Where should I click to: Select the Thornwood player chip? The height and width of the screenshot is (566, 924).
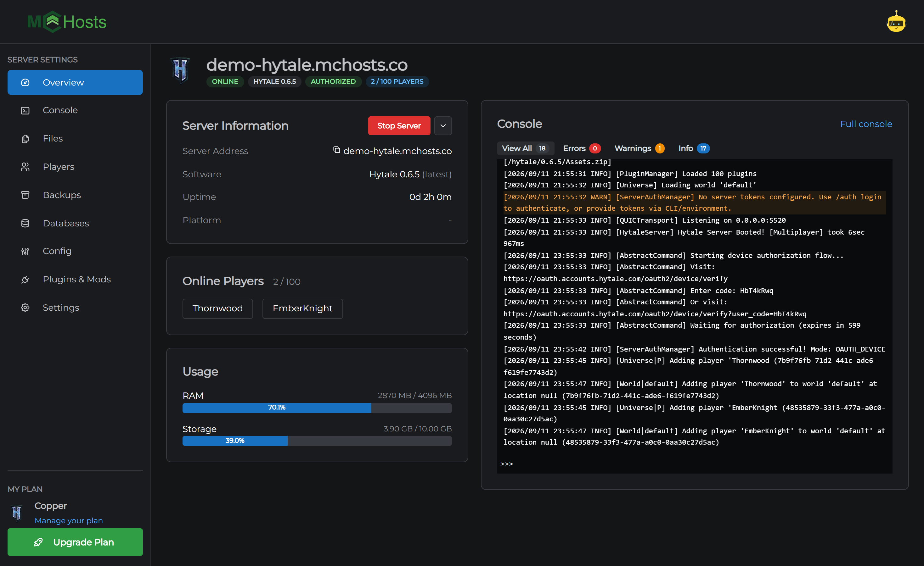click(x=217, y=308)
